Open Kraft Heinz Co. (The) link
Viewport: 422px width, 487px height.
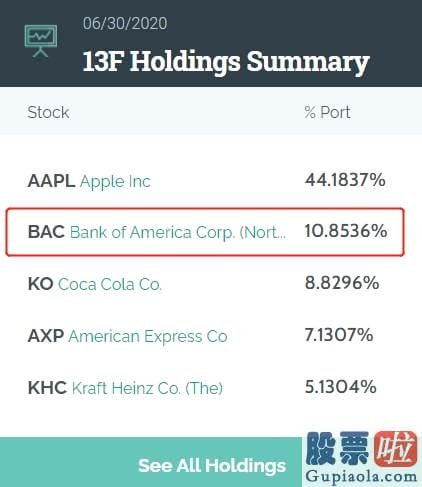tap(147, 388)
